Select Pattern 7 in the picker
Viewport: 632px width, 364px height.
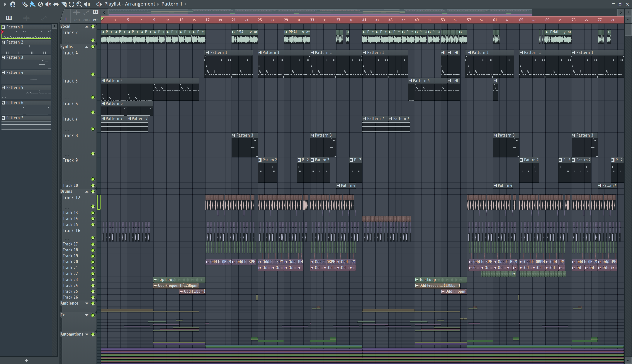coord(26,123)
